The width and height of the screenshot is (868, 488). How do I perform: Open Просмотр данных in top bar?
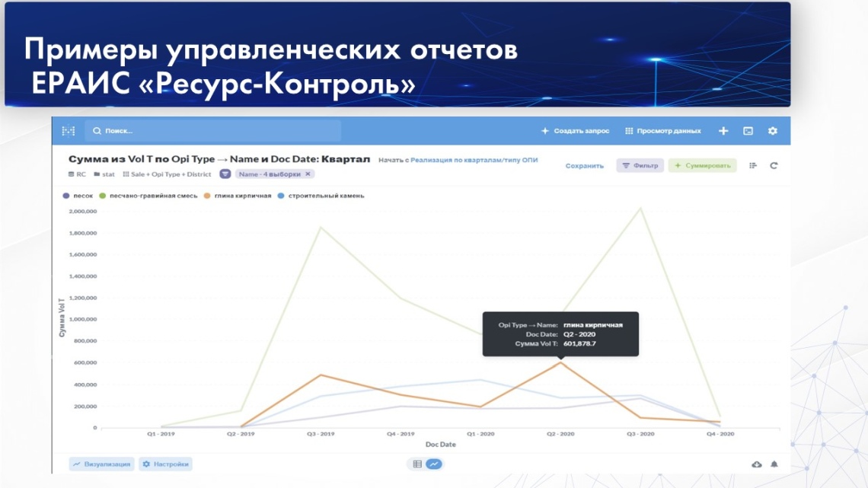point(662,131)
